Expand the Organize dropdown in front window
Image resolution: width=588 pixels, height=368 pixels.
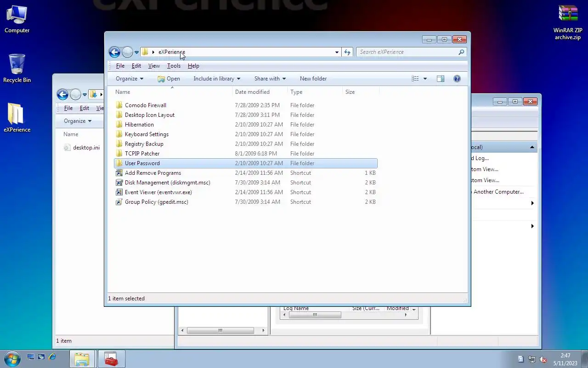coord(130,79)
